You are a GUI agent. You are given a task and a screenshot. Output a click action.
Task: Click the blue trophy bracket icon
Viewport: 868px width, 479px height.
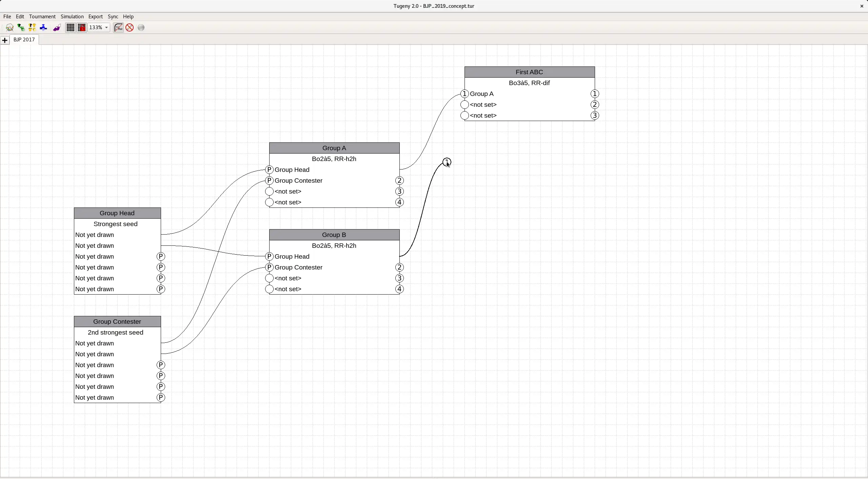click(43, 27)
